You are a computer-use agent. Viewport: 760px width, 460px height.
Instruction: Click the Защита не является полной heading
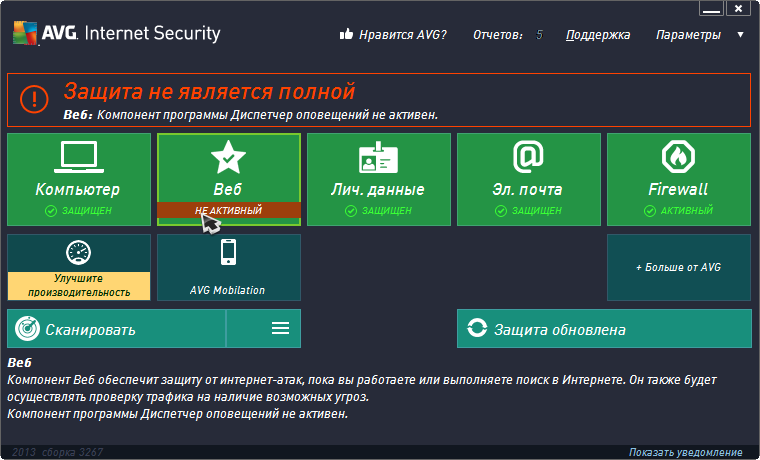(209, 91)
